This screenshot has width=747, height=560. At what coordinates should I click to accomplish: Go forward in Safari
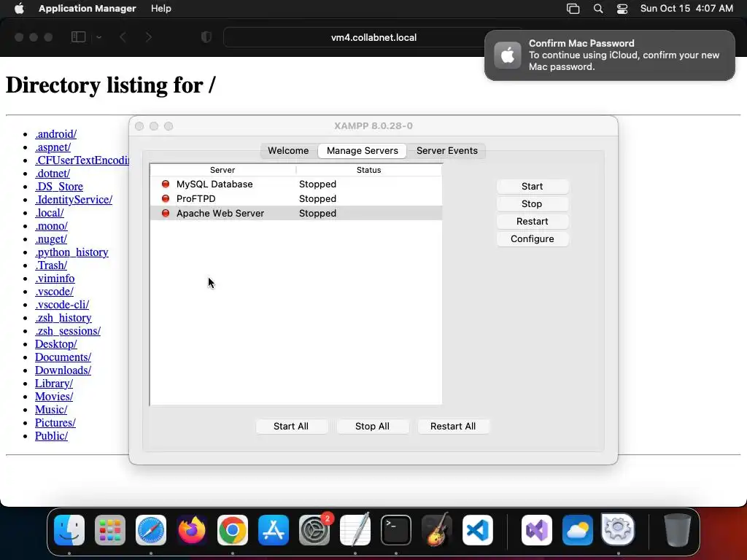click(x=149, y=37)
